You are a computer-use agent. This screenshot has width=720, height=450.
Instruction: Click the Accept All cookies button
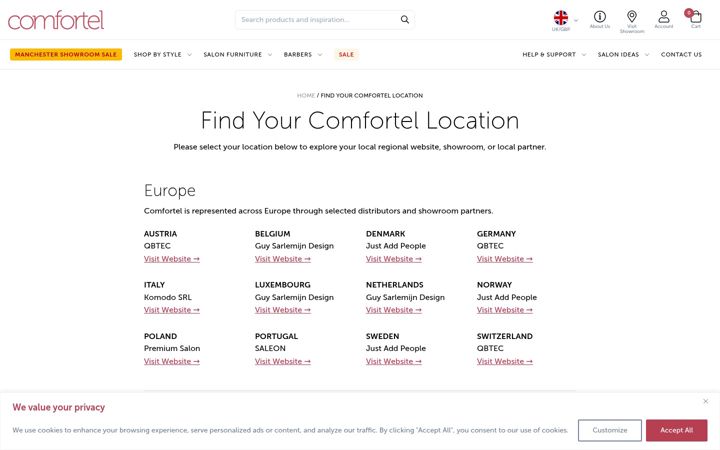tap(676, 430)
